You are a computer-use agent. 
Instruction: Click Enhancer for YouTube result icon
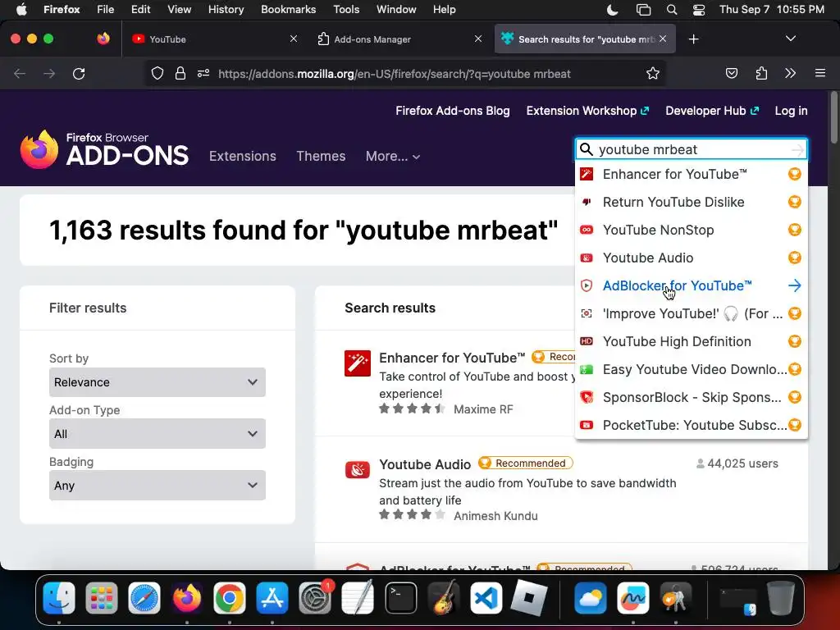point(358,363)
